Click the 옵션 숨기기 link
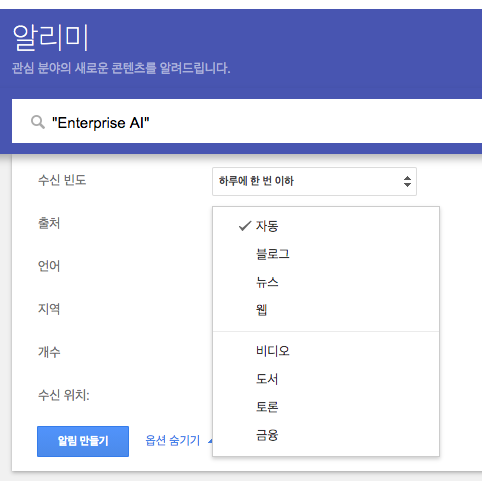 (x=173, y=441)
